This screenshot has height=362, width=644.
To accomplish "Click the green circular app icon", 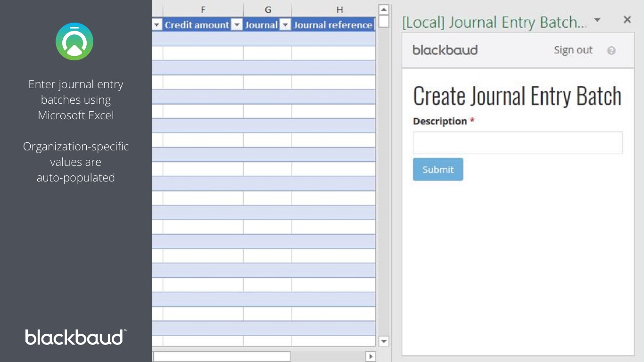I will pos(74,41).
